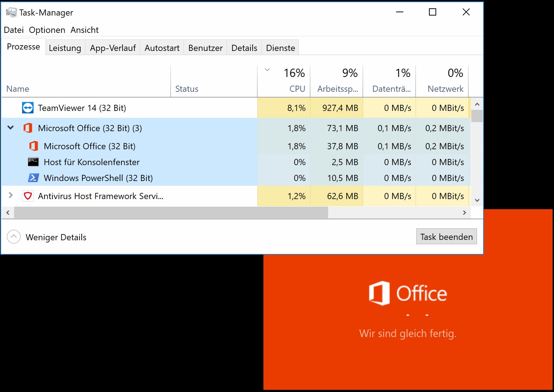Viewport: 554px width, 392px height.
Task: Sort by the Status column header
Action: coord(214,81)
